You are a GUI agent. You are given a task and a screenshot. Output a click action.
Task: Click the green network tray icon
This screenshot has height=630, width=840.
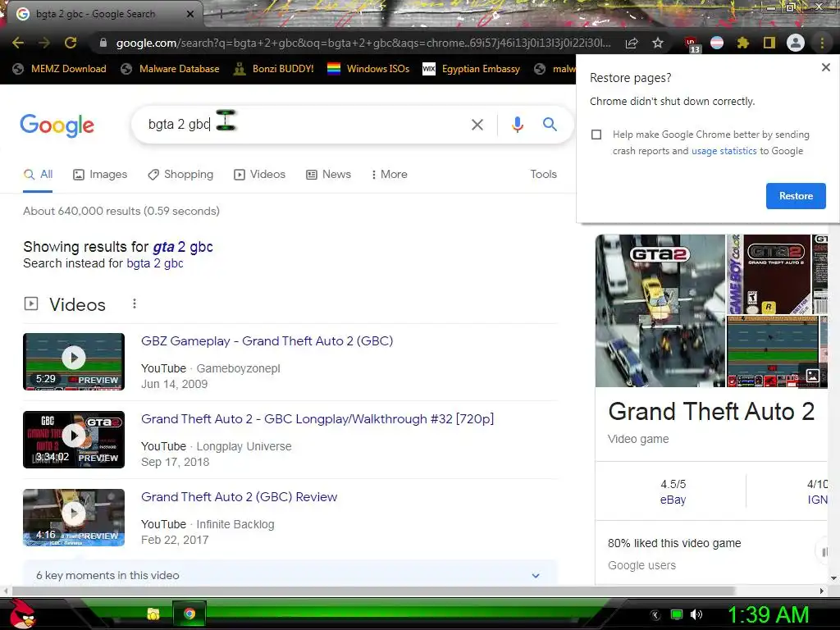pyautogui.click(x=677, y=614)
